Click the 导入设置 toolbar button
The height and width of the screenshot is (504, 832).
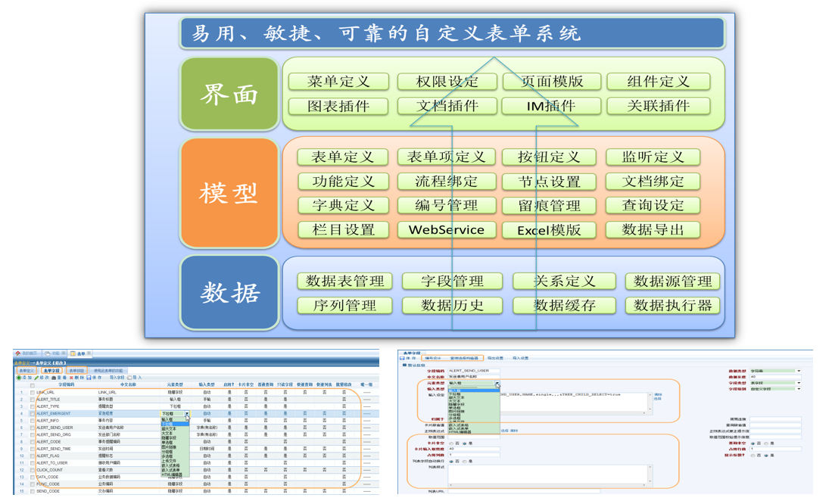coord(521,358)
